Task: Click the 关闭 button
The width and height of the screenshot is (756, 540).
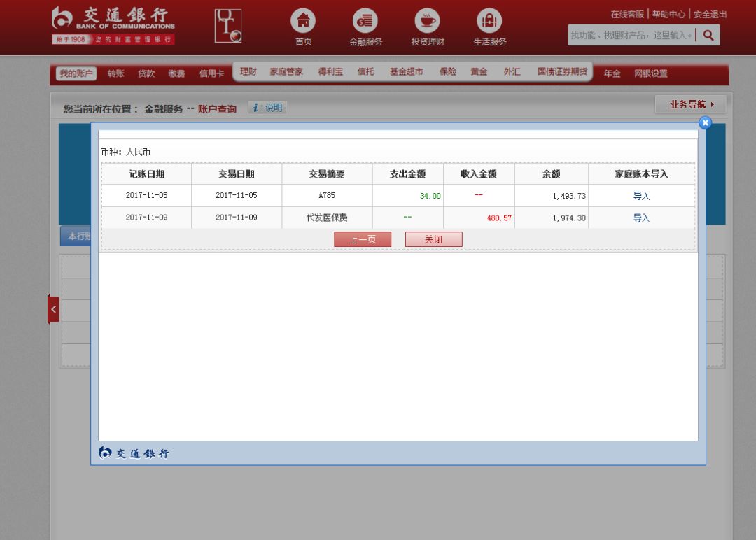Action: [x=433, y=239]
